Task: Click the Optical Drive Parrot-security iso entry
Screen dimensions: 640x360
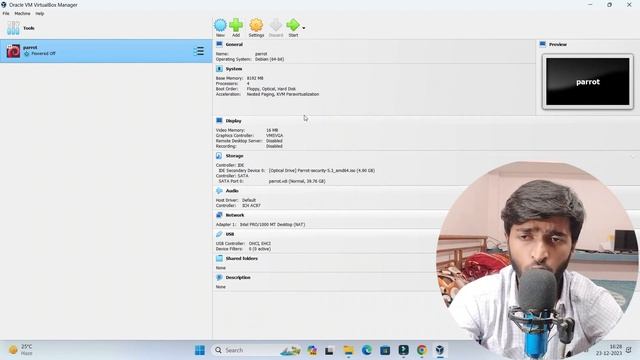Action: click(322, 171)
